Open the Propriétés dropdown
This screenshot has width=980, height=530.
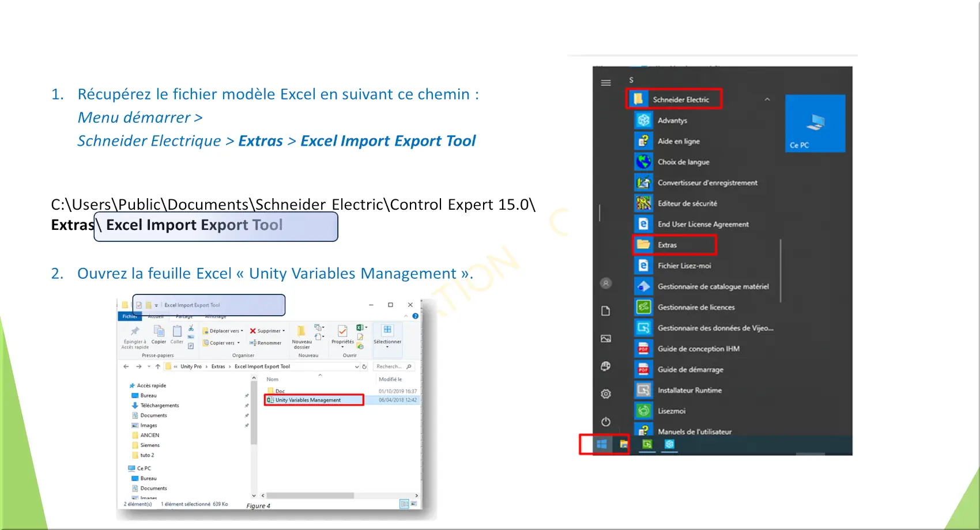coord(342,336)
